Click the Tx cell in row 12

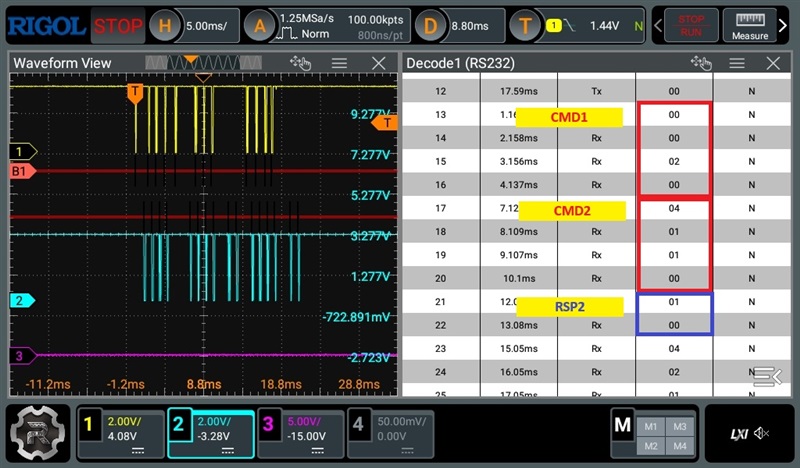point(596,91)
